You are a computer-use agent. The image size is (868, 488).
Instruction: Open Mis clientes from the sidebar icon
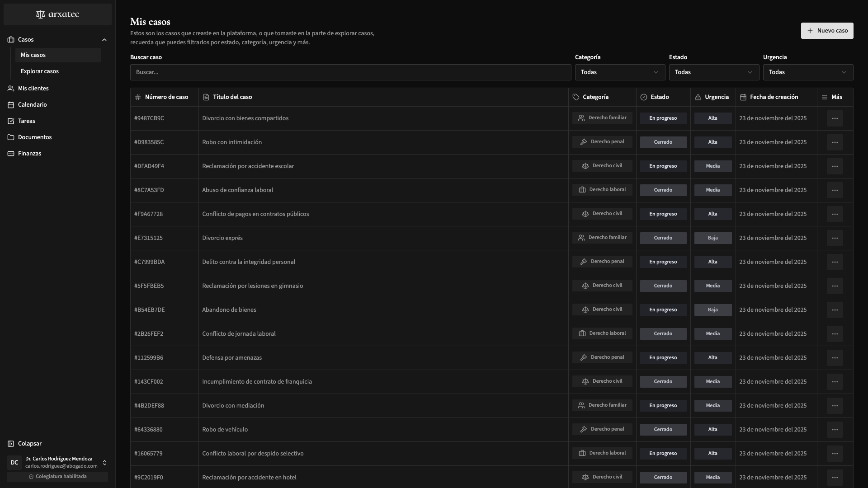click(10, 89)
